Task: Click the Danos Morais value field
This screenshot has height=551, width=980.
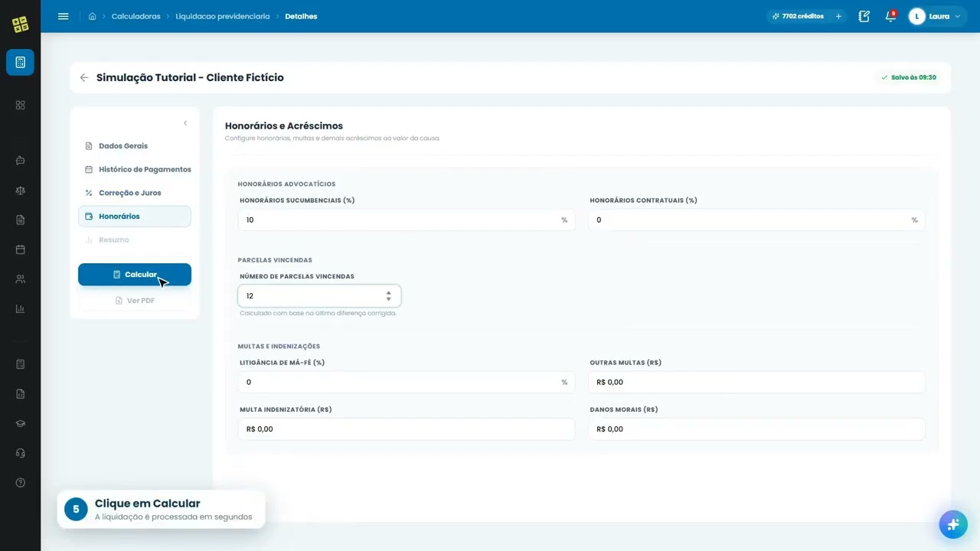Action: click(x=756, y=429)
